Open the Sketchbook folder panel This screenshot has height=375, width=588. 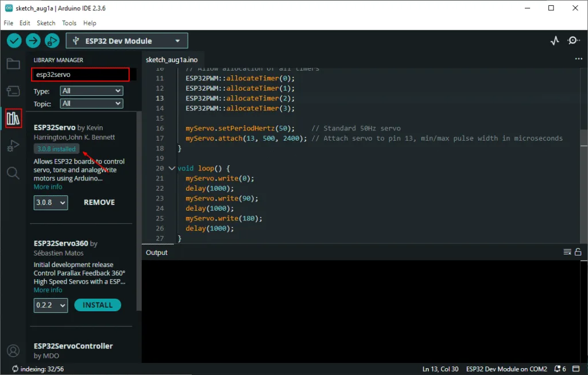coord(13,64)
